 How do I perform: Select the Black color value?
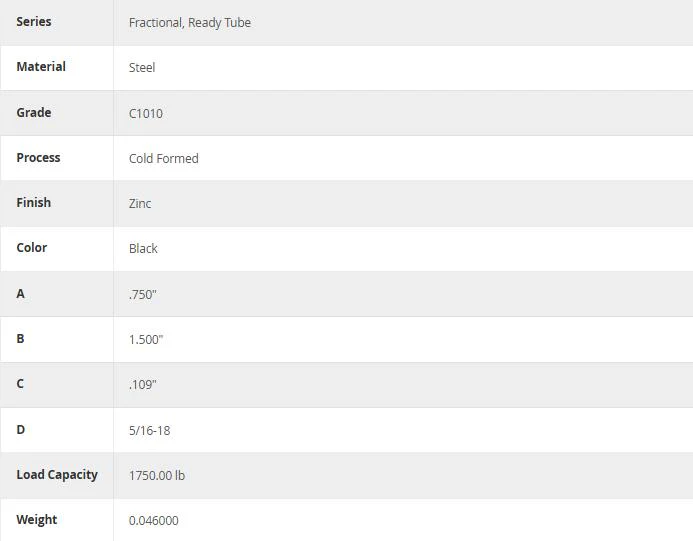143,249
